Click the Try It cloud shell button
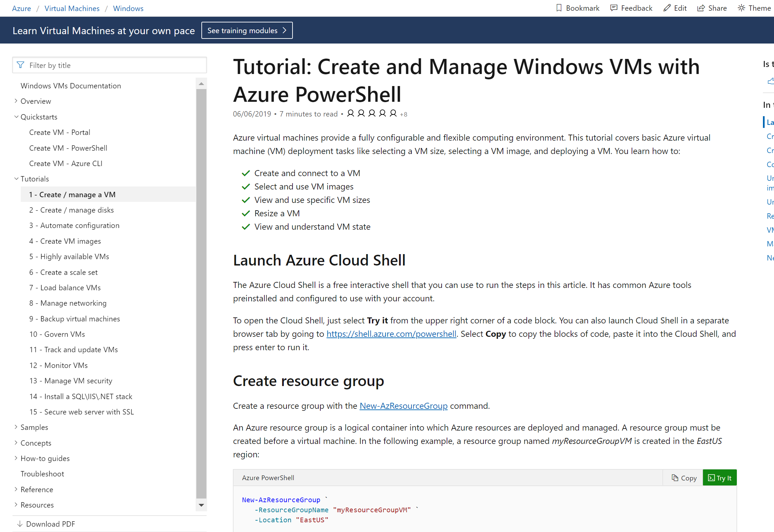 pos(719,478)
